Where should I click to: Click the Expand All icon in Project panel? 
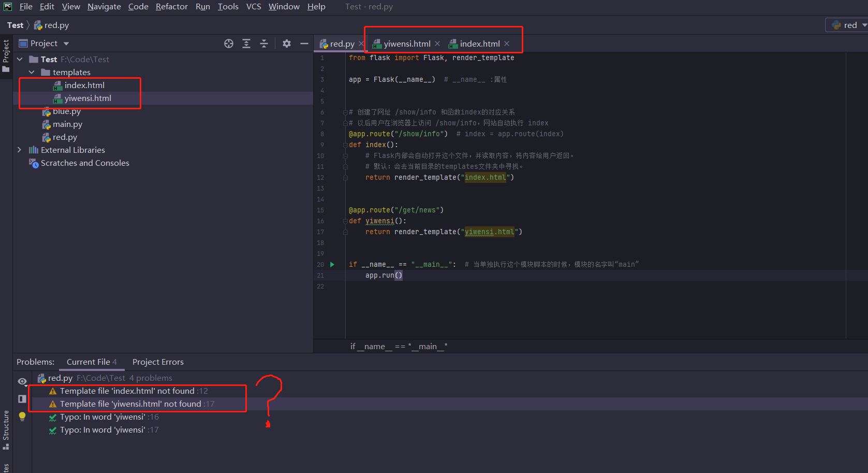coord(246,44)
